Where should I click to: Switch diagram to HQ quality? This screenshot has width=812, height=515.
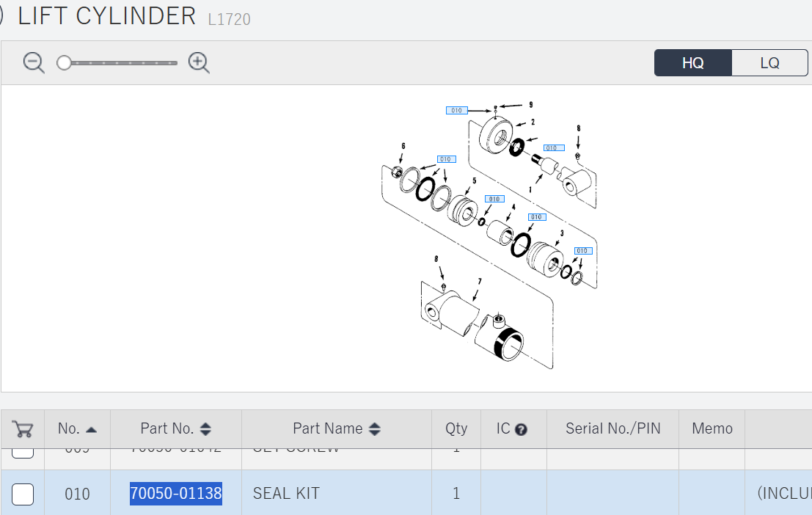(693, 62)
